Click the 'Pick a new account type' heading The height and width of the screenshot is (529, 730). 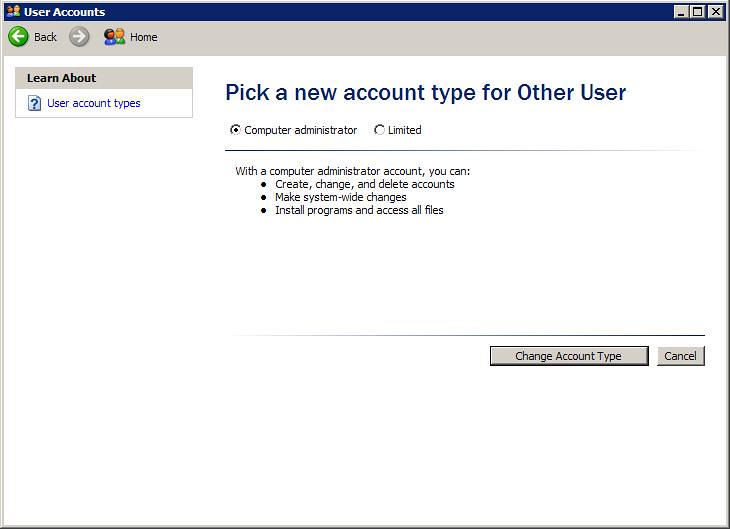[426, 92]
